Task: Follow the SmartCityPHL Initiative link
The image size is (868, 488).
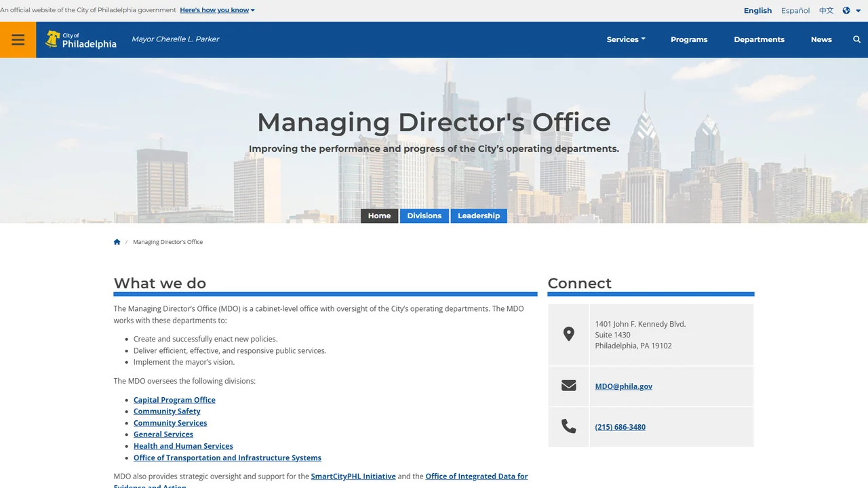Action: tap(353, 476)
